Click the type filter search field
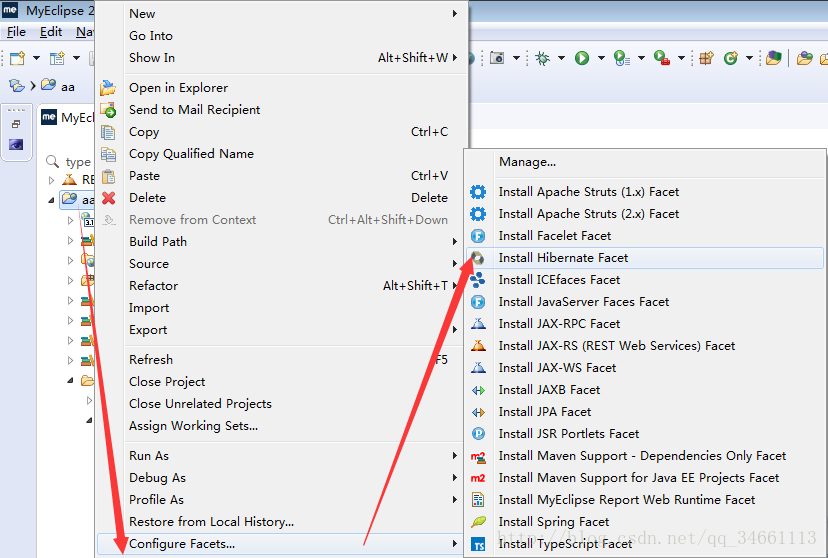The height and width of the screenshot is (558, 828). (x=78, y=162)
